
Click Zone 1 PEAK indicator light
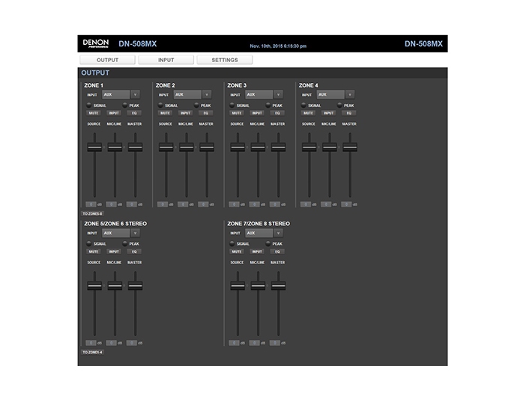(x=125, y=105)
